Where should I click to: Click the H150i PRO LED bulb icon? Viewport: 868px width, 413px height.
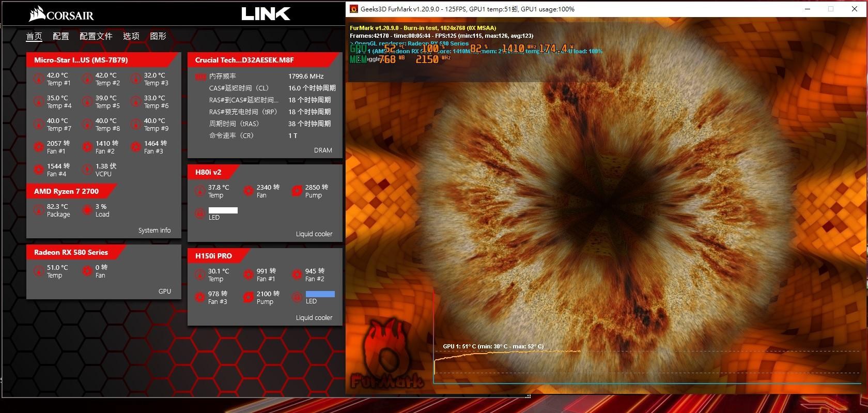coord(297,298)
